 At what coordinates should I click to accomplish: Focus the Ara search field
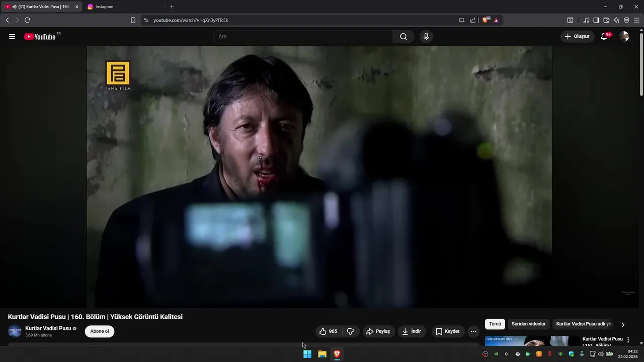[303, 37]
